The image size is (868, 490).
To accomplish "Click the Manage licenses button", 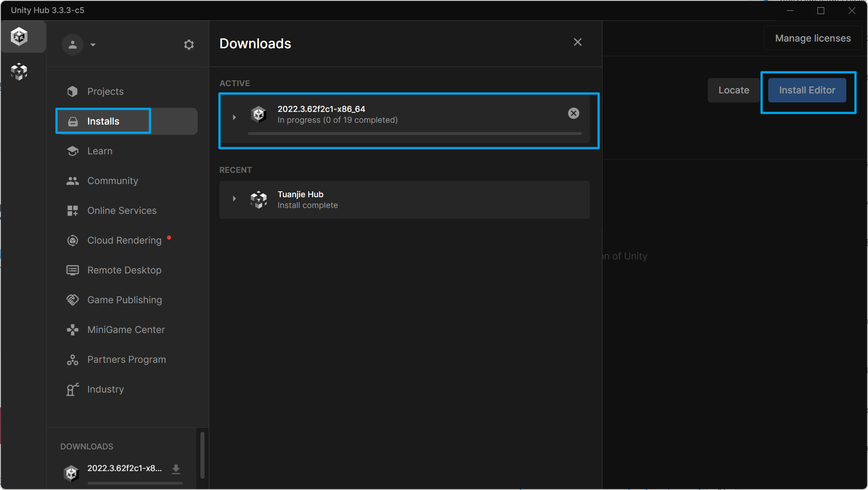I will (x=812, y=38).
